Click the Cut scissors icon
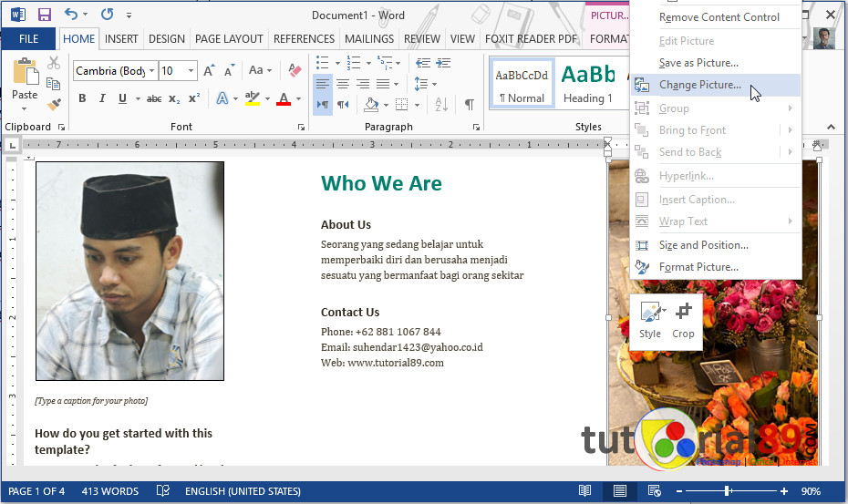Image resolution: width=848 pixels, height=504 pixels. tap(53, 63)
